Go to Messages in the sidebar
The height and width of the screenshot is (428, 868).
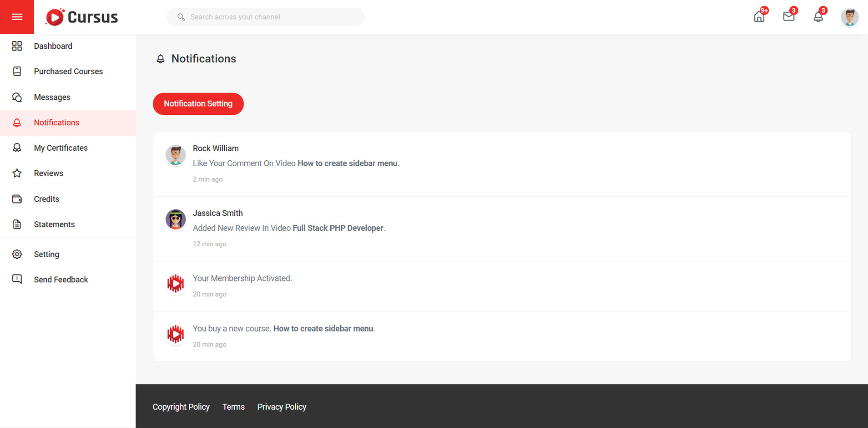(x=52, y=97)
